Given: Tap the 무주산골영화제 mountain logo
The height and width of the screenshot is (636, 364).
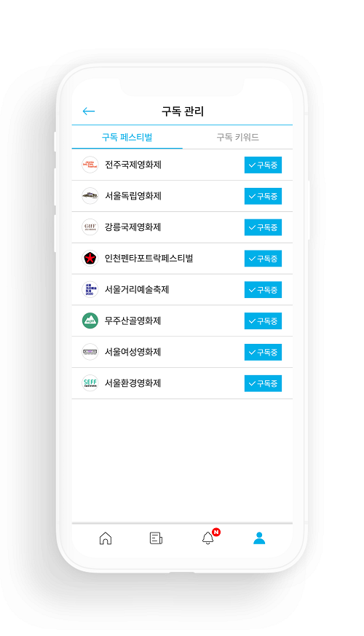Looking at the screenshot, I should [90, 321].
